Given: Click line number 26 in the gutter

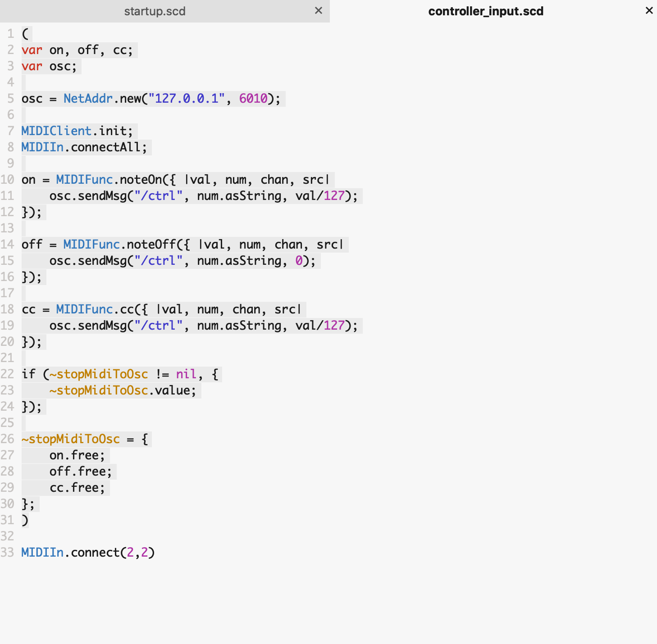Looking at the screenshot, I should coord(8,439).
